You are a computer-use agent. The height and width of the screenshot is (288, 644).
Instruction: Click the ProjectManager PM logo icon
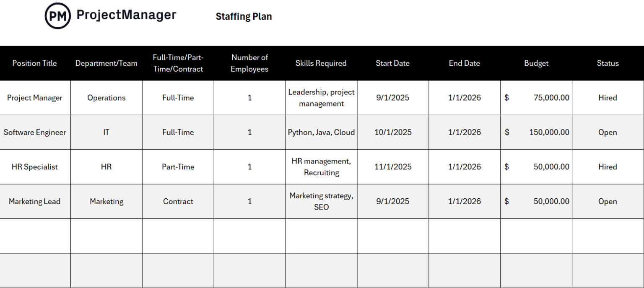(57, 16)
